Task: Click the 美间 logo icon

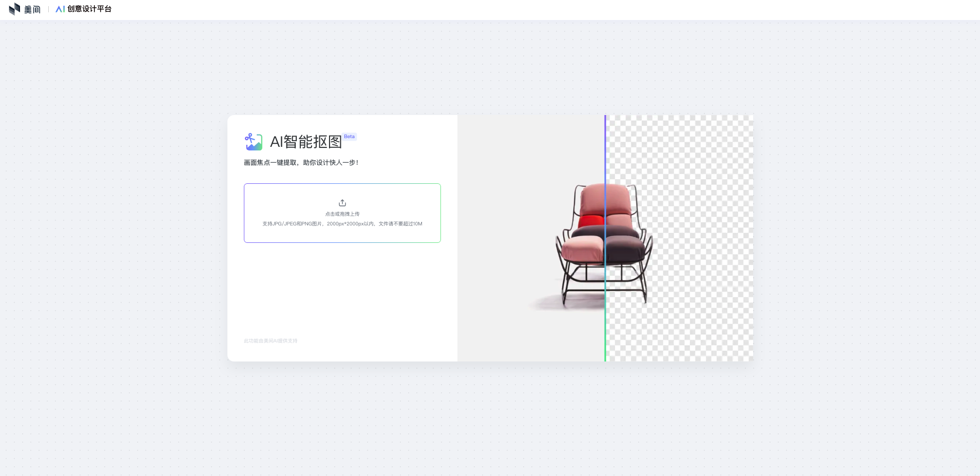Action: [x=14, y=9]
